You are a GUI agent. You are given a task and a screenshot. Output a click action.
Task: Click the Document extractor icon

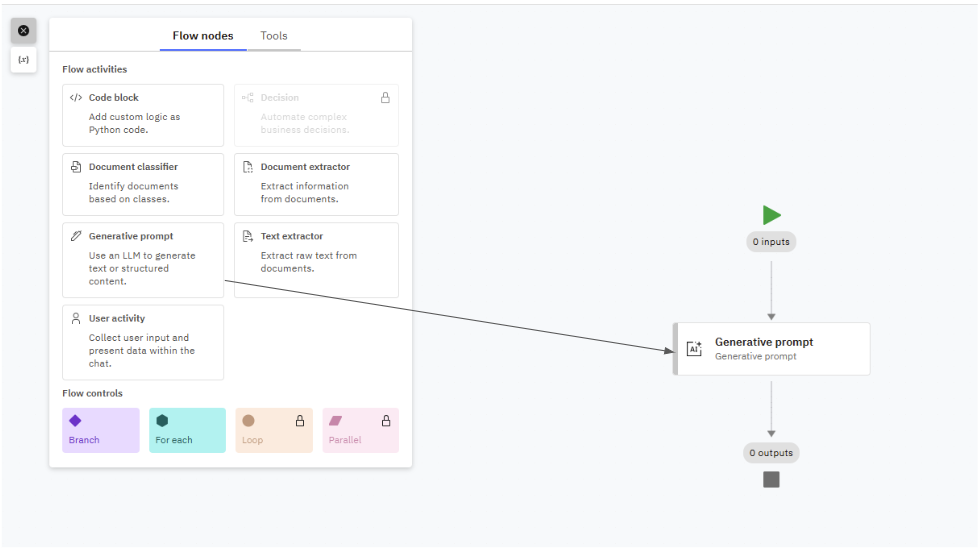tap(248, 167)
